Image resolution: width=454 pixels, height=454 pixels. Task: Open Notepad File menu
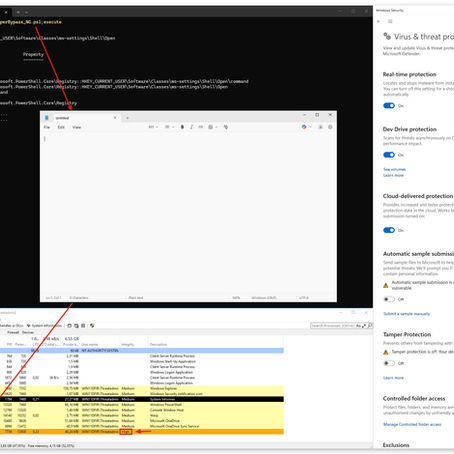click(x=47, y=127)
